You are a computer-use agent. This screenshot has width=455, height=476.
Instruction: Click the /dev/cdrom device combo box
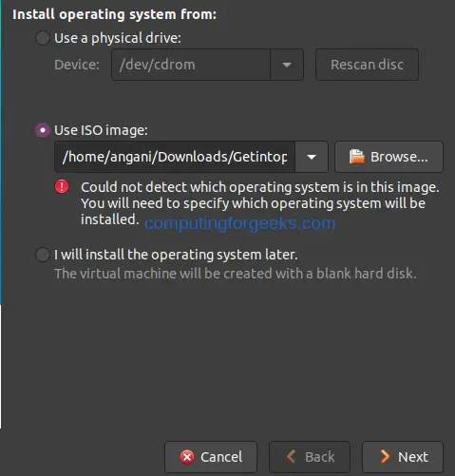207,65
